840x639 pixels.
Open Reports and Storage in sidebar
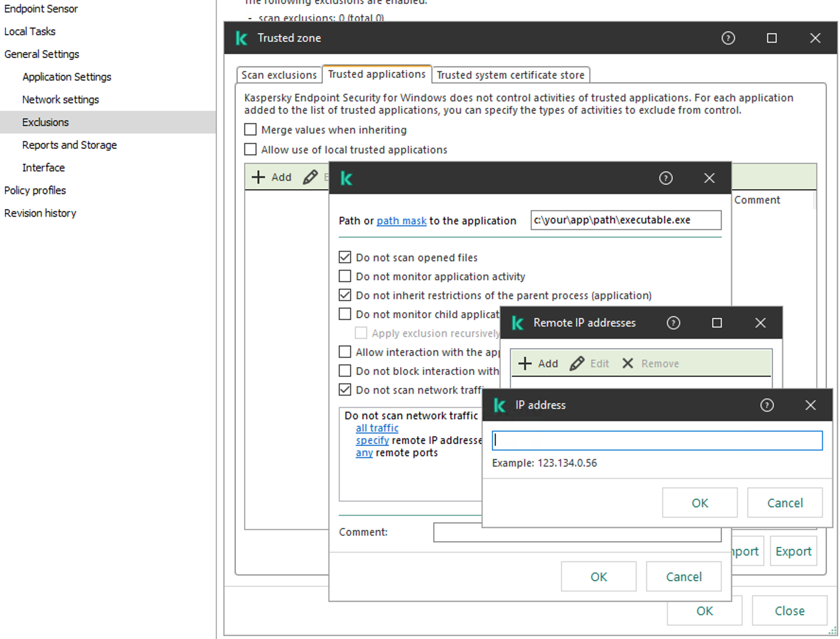coord(70,145)
